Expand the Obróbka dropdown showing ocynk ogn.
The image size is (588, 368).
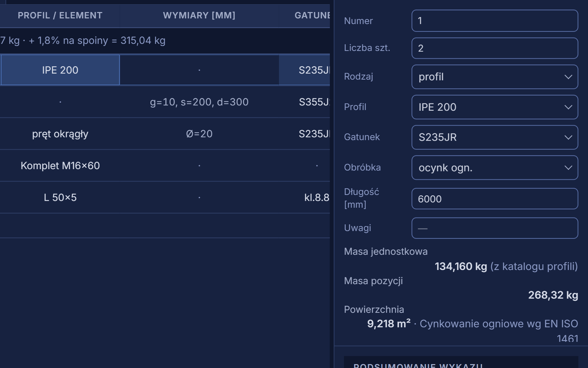click(495, 167)
